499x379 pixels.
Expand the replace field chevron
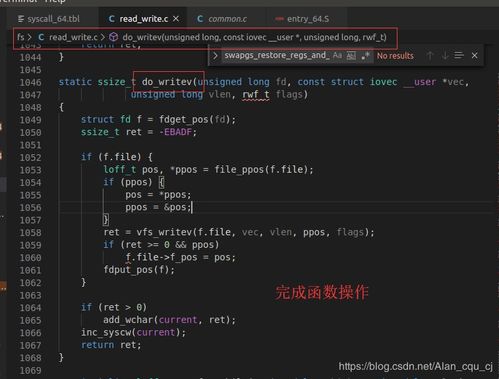(x=215, y=55)
